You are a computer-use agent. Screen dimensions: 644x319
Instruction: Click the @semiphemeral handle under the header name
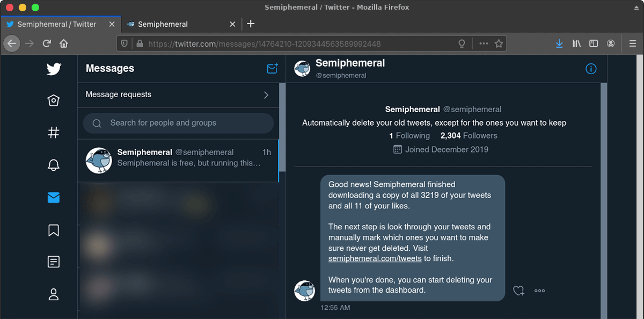[341, 75]
